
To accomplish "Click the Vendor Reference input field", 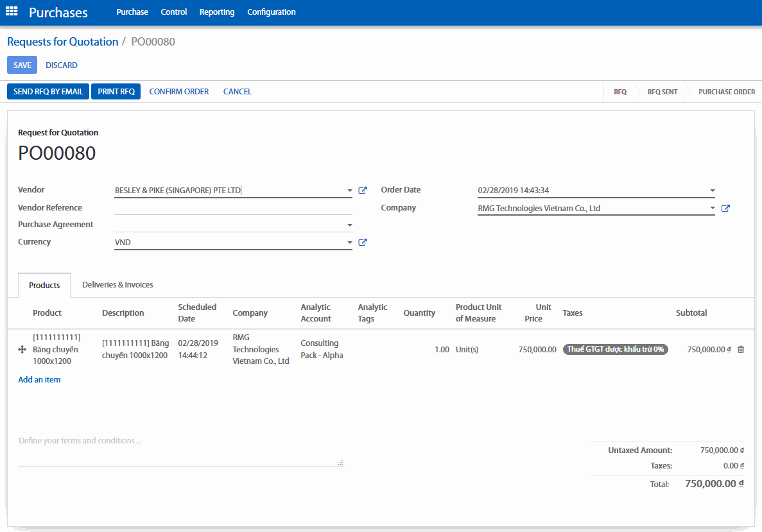I will tap(233, 208).
